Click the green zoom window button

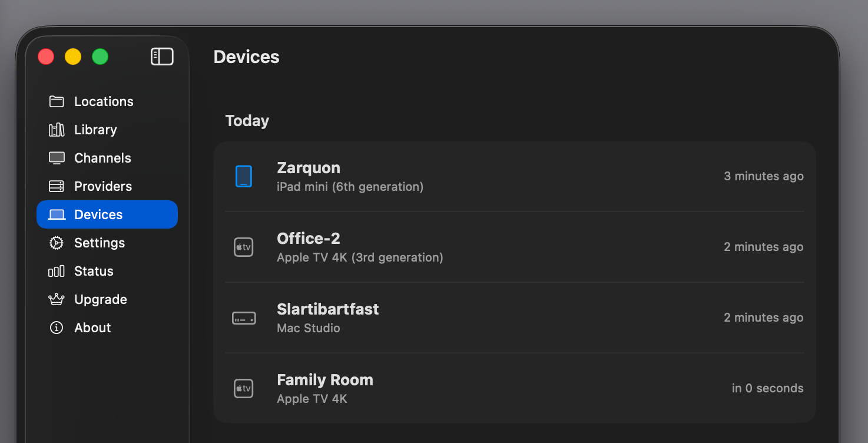[x=100, y=57]
